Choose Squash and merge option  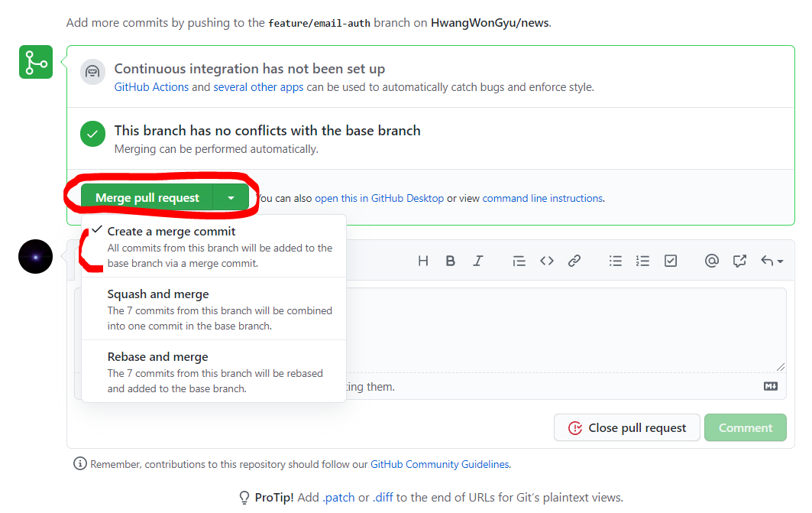coord(214,310)
